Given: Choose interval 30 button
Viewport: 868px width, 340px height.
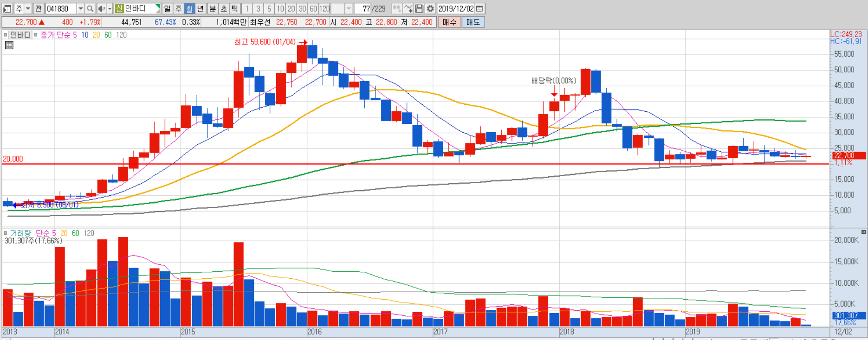Looking at the screenshot, I should [x=303, y=8].
